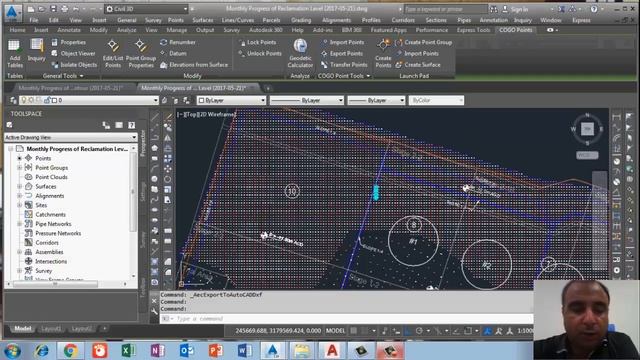Click the new drawing tab plus button
Viewport: 640px width, 360px height.
coord(268,88)
